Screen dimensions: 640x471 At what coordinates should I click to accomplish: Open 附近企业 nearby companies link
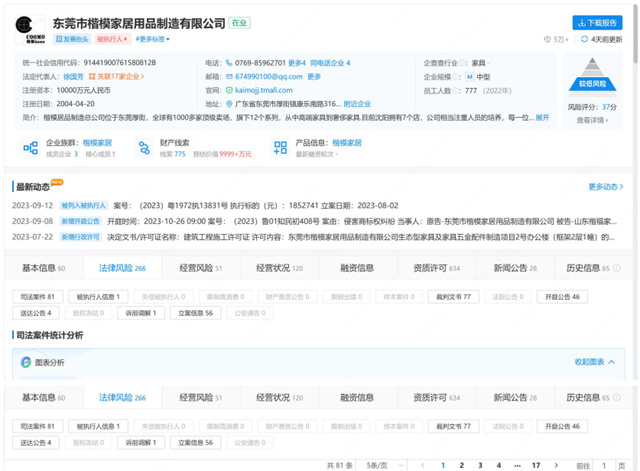pyautogui.click(x=357, y=104)
